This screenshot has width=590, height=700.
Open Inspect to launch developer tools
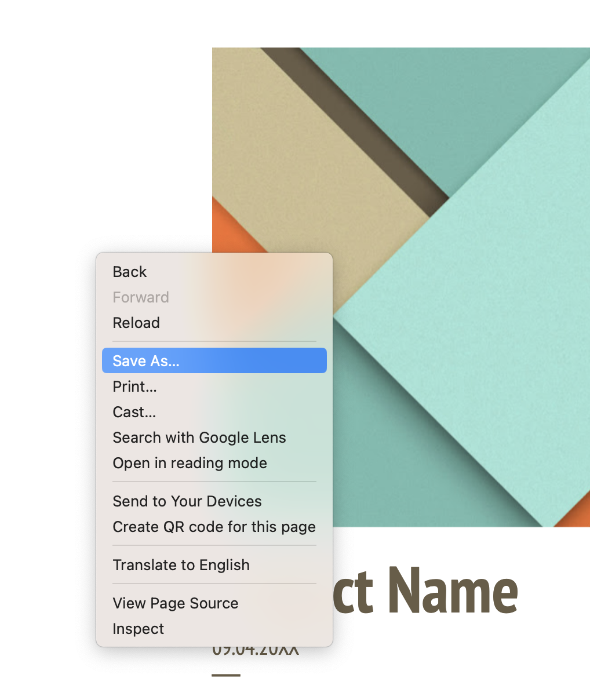[138, 629]
